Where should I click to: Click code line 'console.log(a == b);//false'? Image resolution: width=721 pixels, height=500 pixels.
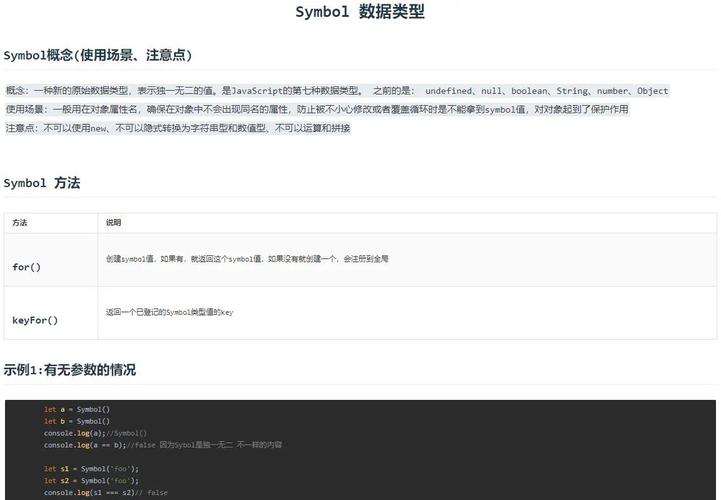click(163, 445)
